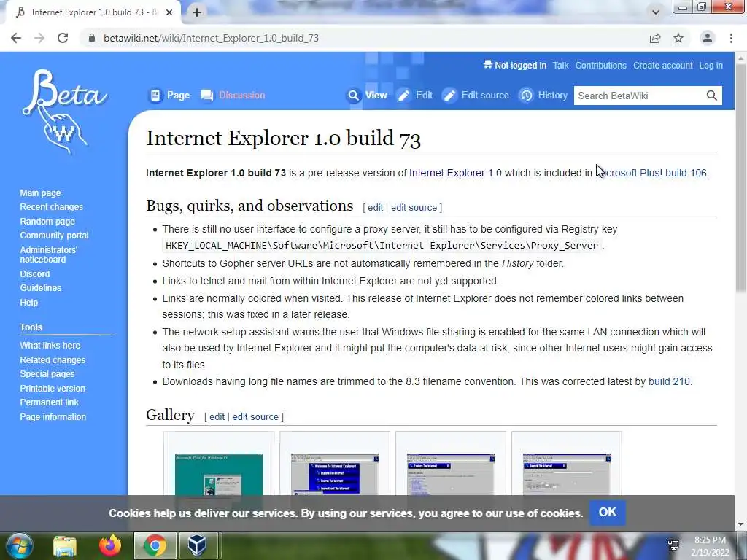
Task: Click the padlock site info icon
Action: click(92, 38)
